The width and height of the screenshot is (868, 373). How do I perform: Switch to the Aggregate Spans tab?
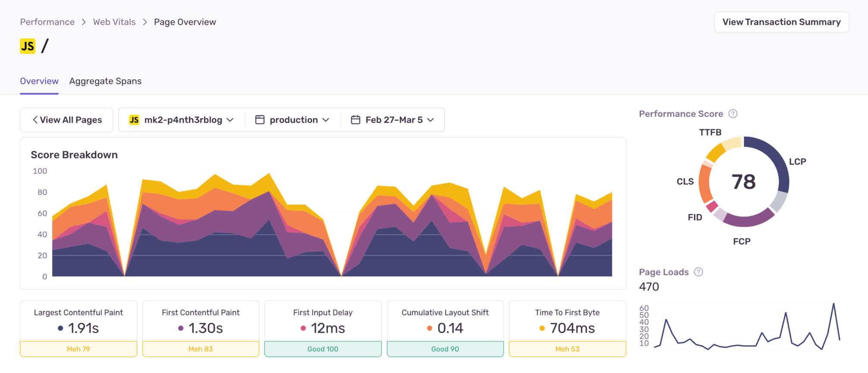point(105,81)
